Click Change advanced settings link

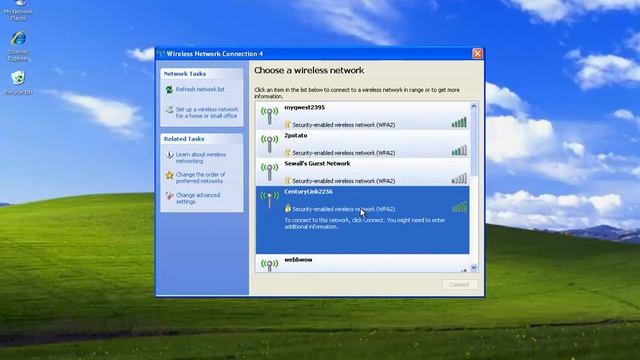click(x=198, y=198)
